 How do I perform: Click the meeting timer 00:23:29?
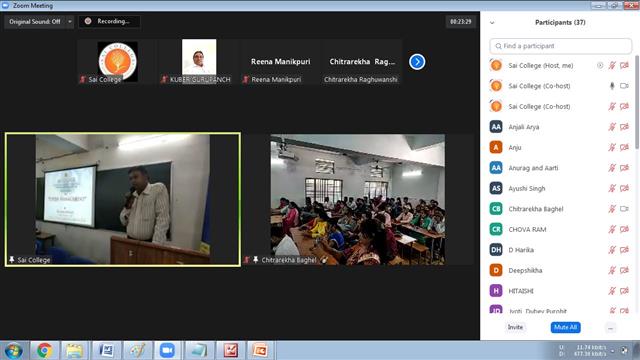click(x=461, y=22)
